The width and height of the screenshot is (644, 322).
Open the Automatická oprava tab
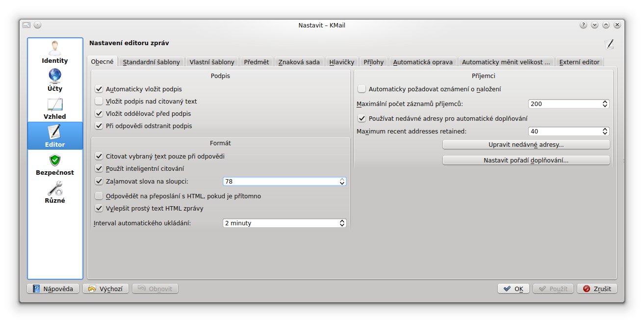423,62
